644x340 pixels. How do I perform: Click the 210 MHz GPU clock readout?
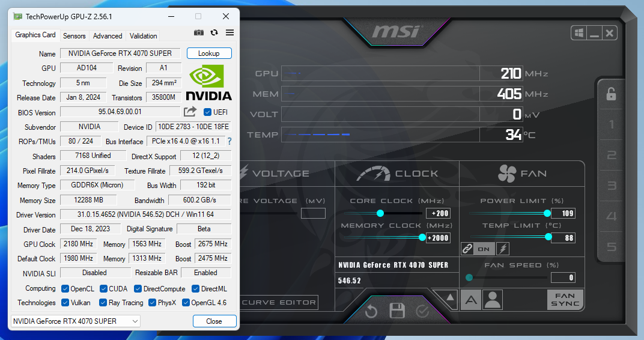coord(501,73)
